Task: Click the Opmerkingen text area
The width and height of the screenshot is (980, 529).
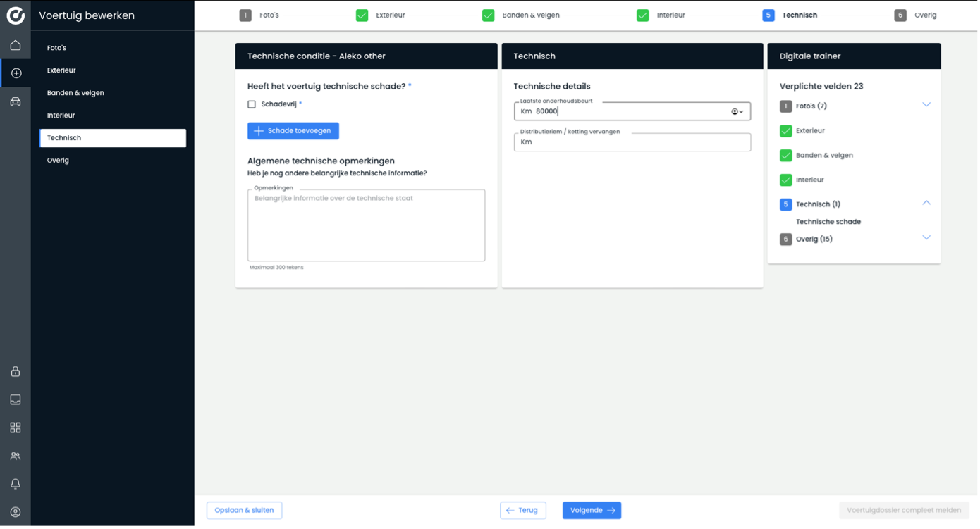Action: point(367,226)
